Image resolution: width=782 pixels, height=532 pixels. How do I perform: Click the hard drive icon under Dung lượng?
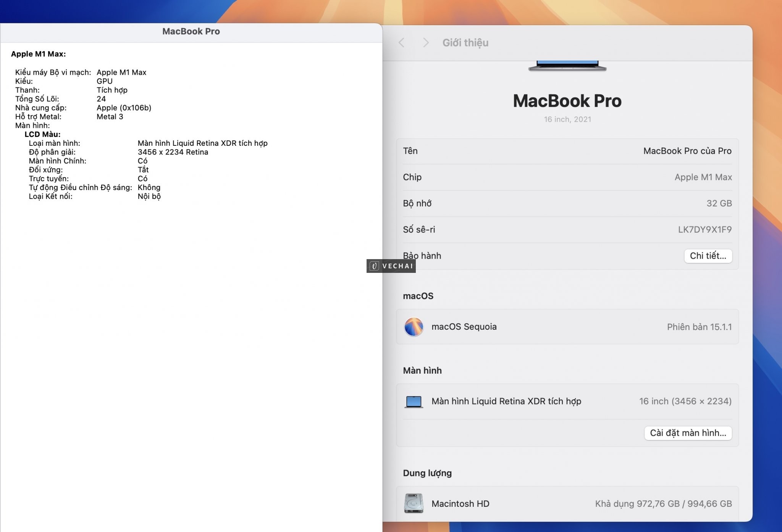[x=414, y=504]
